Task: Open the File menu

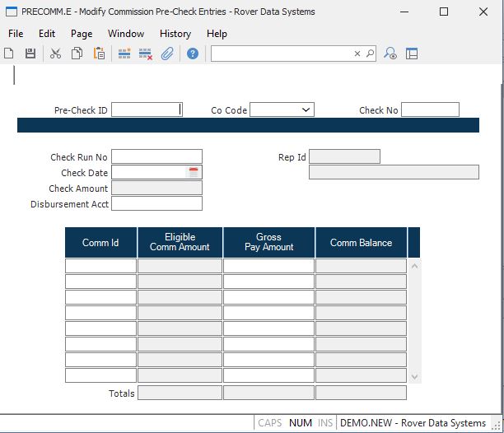Action: [x=16, y=34]
